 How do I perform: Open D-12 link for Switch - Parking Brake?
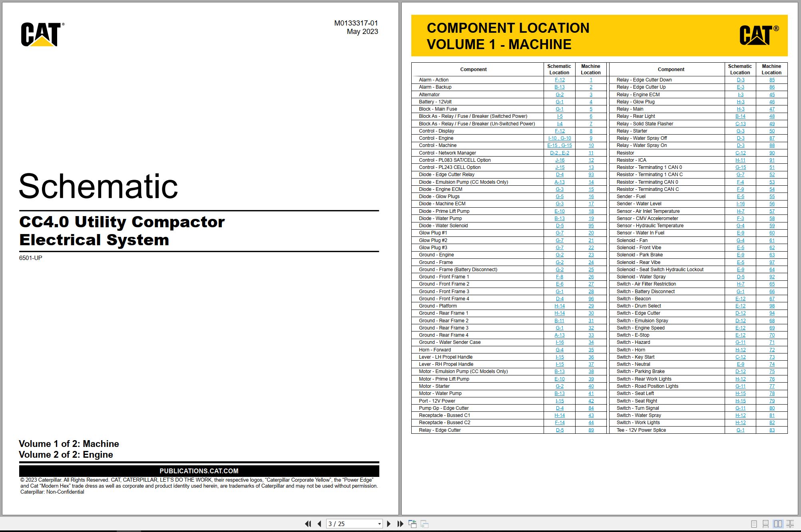click(x=740, y=371)
